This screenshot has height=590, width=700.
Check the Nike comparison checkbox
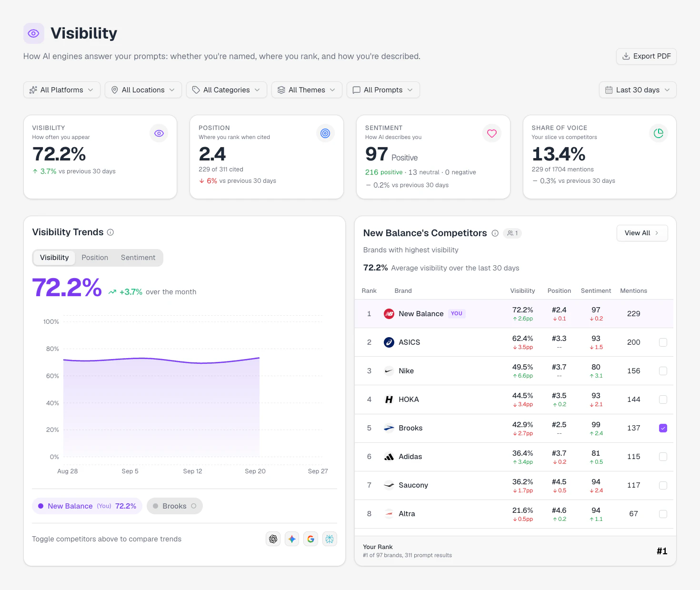pyautogui.click(x=663, y=371)
